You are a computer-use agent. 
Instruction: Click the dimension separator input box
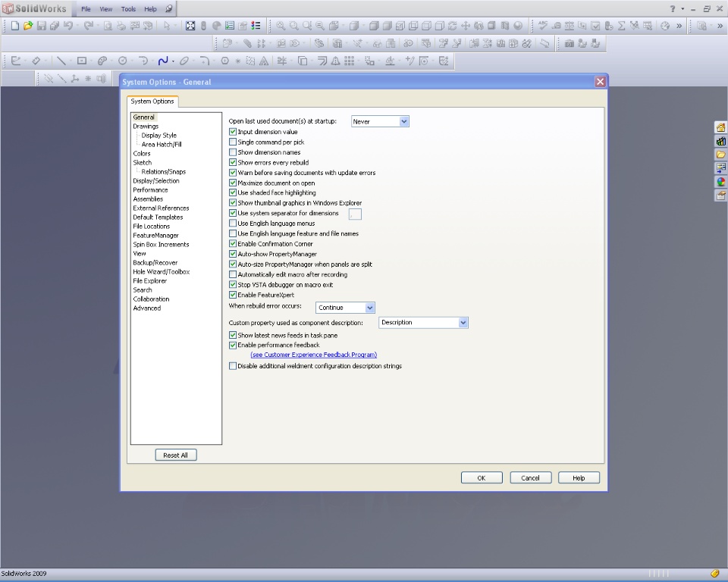355,214
